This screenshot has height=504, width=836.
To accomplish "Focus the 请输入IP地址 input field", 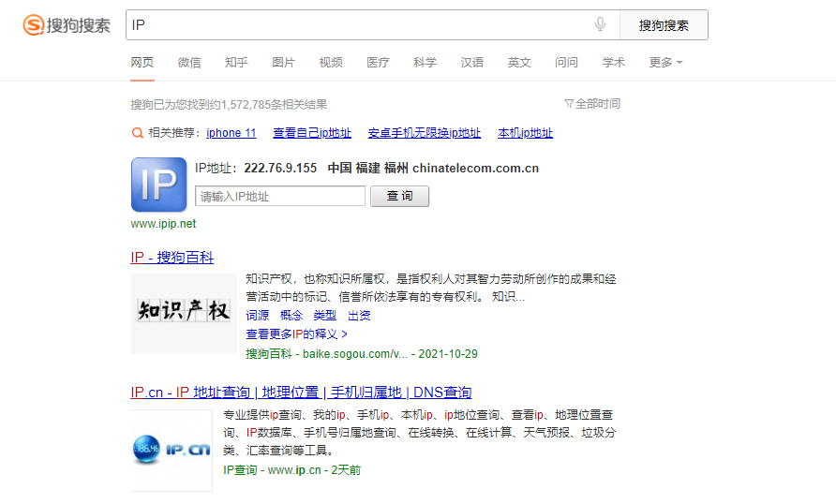I will click(280, 196).
